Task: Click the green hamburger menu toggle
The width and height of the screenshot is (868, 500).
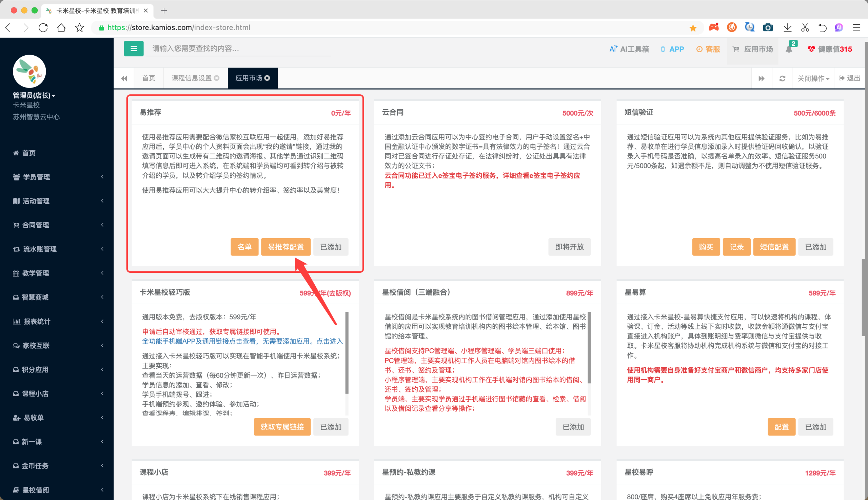Action: (x=134, y=49)
